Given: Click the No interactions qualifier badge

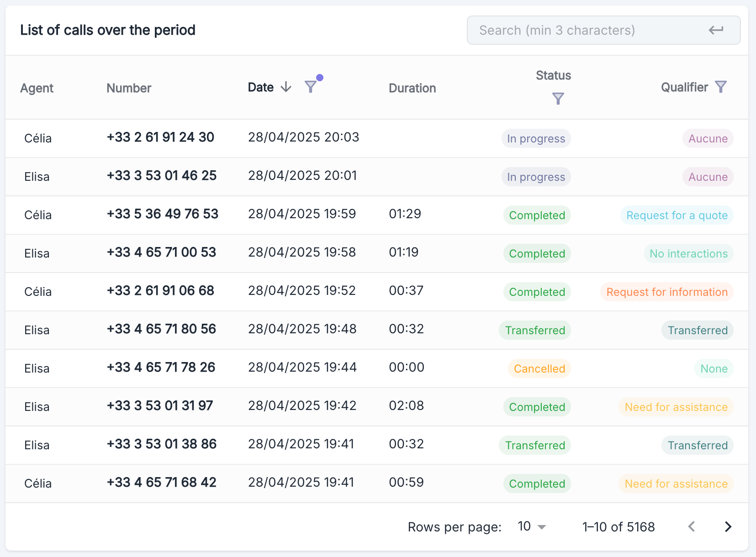Looking at the screenshot, I should pos(689,253).
